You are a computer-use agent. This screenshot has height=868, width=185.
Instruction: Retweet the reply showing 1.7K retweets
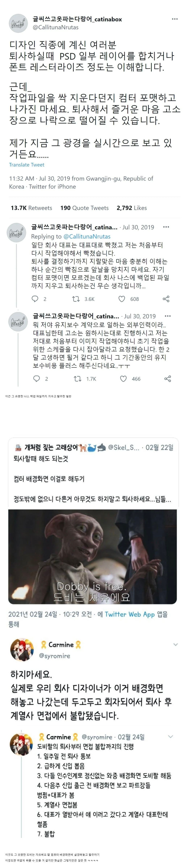click(x=77, y=378)
